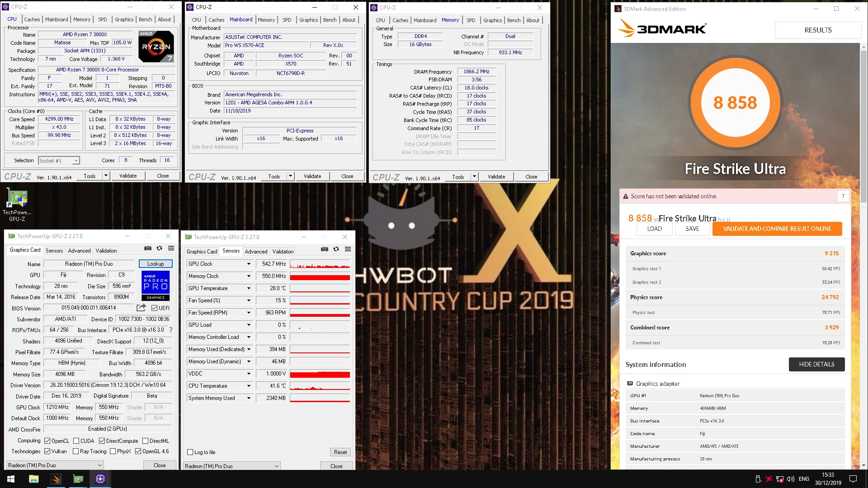Screen dimensions: 868x488
Task: Click ENG language indicator in taskbar
Action: pos(804,479)
